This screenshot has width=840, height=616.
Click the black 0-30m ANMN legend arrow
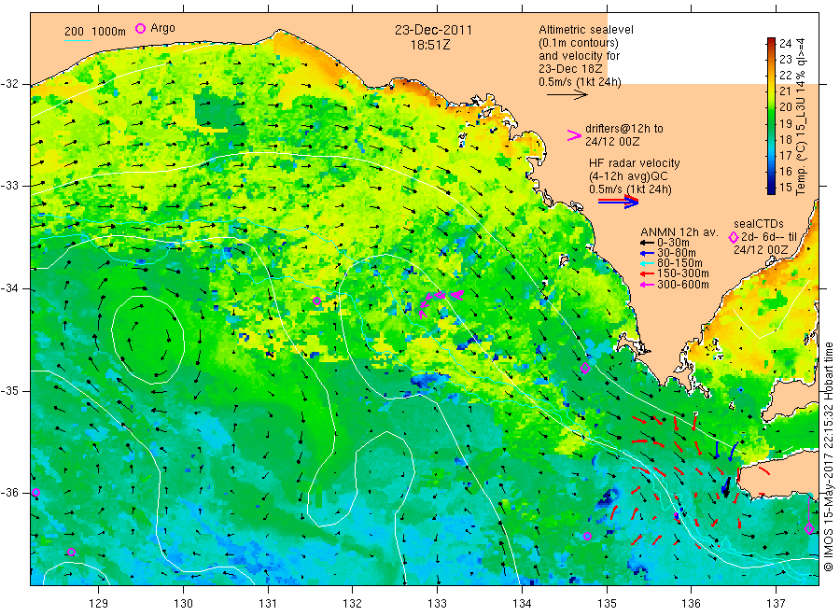click(x=648, y=243)
